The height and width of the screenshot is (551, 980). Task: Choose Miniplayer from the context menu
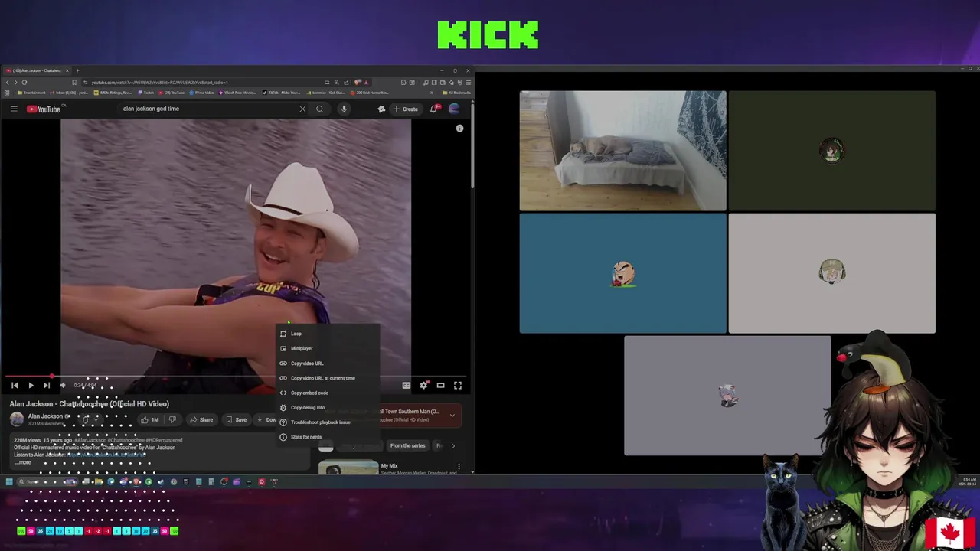328,348
